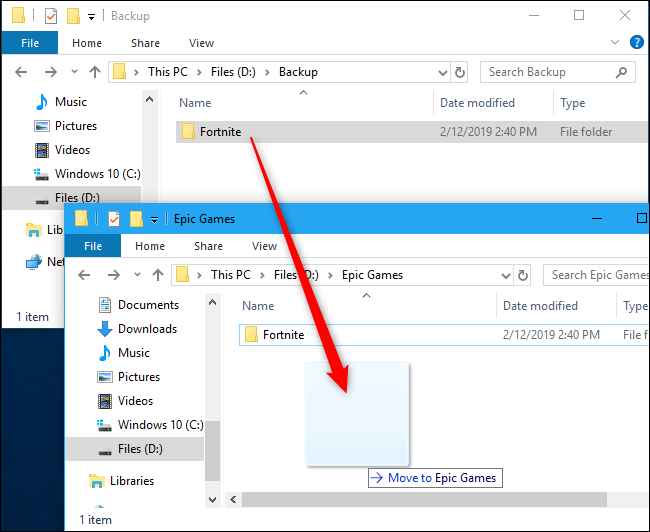
Task: Select Pictures in Epic Games sidebar
Action: 138,377
